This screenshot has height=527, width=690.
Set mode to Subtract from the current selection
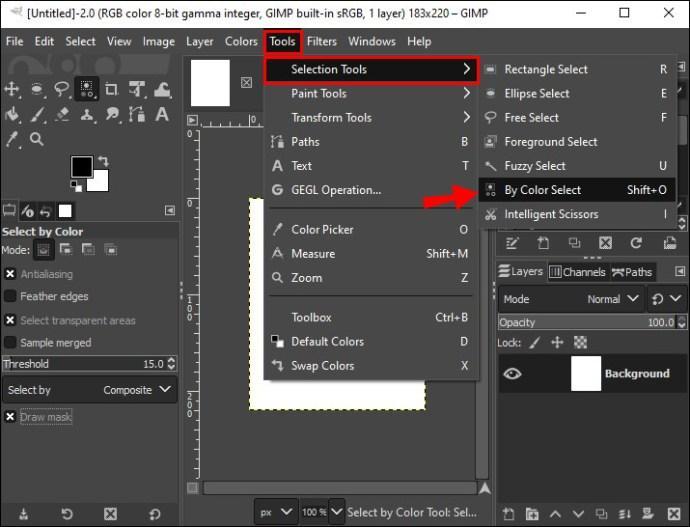pyautogui.click(x=88, y=249)
